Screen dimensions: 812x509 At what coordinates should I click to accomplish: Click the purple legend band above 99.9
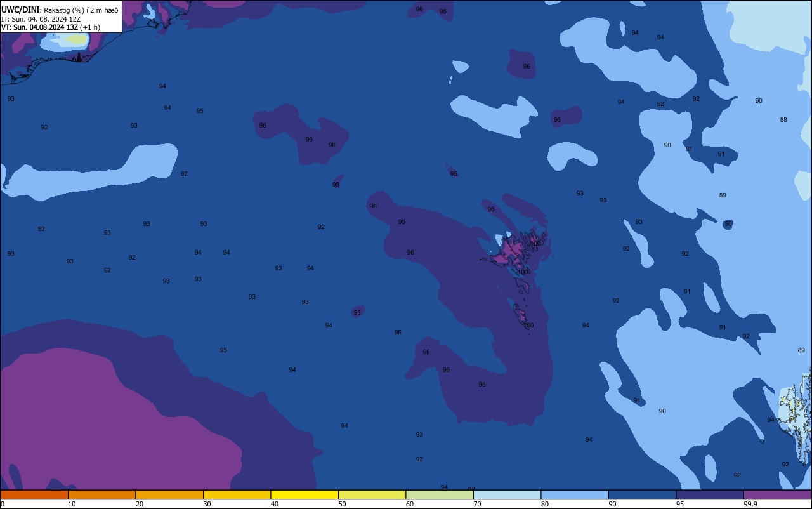click(777, 494)
